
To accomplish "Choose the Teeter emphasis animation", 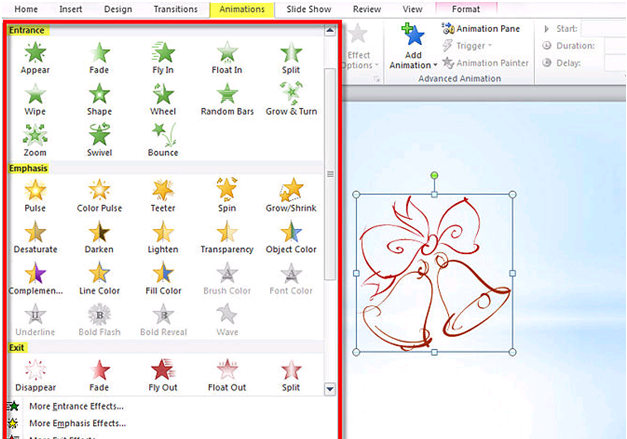I will pos(163,194).
